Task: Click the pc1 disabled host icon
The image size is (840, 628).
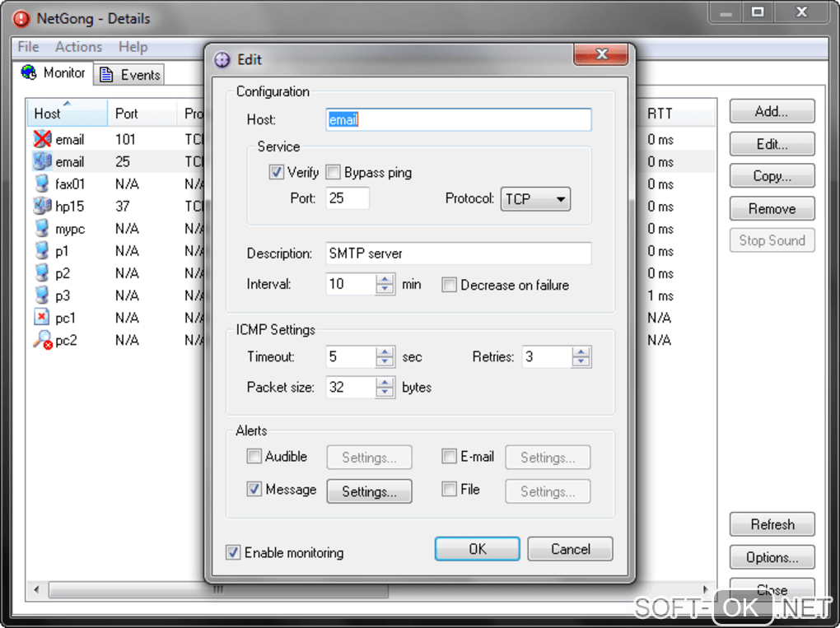Action: pos(42,317)
